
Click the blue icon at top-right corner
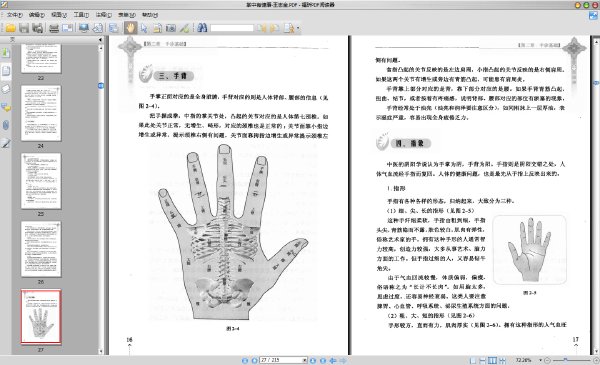coord(593,16)
